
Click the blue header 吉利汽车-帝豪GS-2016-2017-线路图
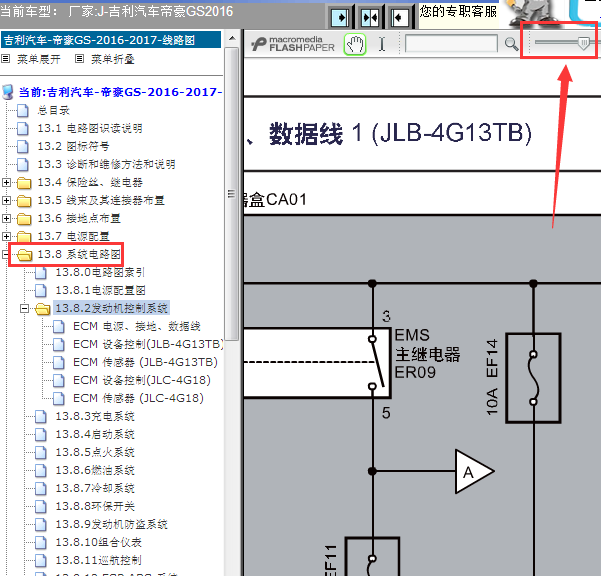(111, 40)
